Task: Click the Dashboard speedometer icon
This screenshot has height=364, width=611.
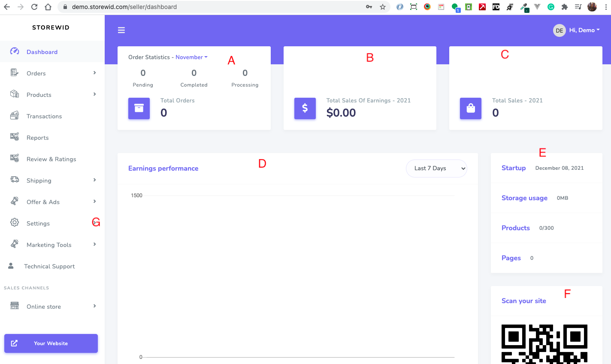Action: click(15, 51)
